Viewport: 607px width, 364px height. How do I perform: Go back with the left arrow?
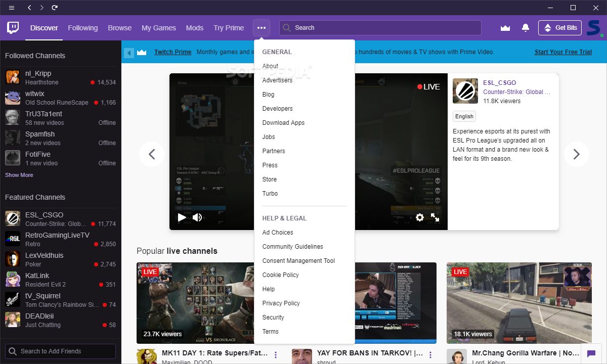pos(29,8)
